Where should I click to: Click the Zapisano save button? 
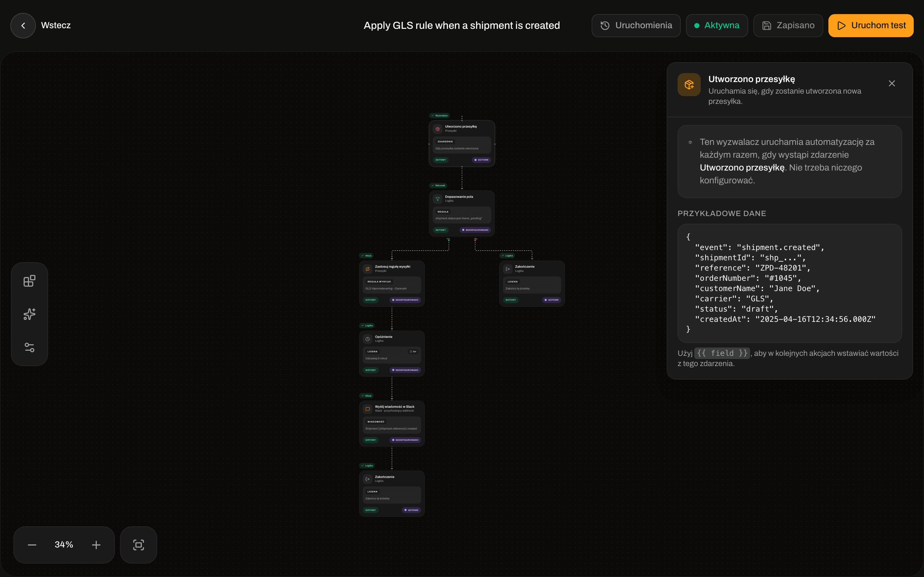tap(788, 26)
